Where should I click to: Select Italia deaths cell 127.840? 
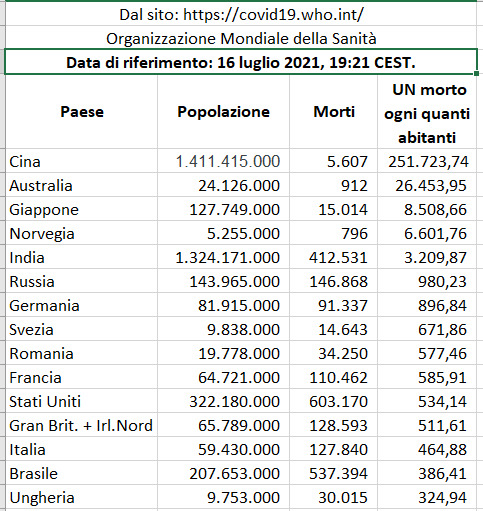point(333,449)
